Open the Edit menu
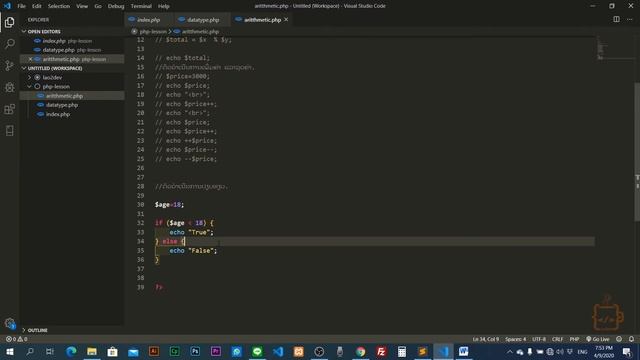640x360 pixels. pyautogui.click(x=36, y=6)
